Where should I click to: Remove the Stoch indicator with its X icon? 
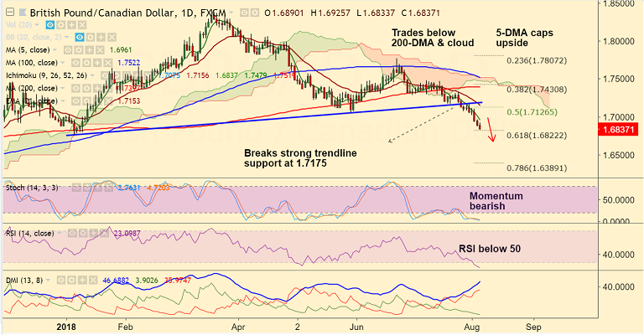108,188
